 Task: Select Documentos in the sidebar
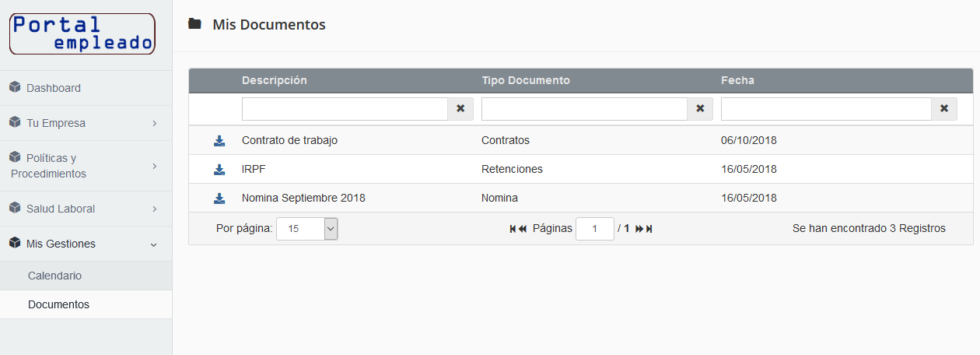pyautogui.click(x=58, y=304)
